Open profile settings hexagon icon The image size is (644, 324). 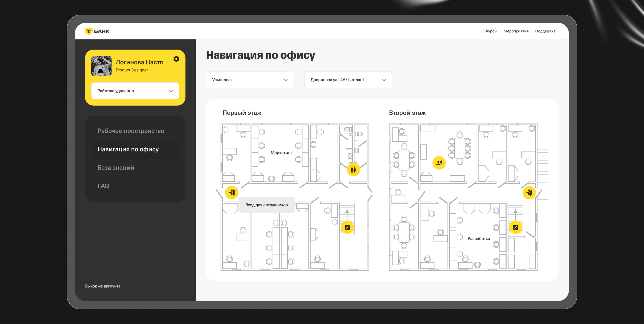[x=176, y=59]
